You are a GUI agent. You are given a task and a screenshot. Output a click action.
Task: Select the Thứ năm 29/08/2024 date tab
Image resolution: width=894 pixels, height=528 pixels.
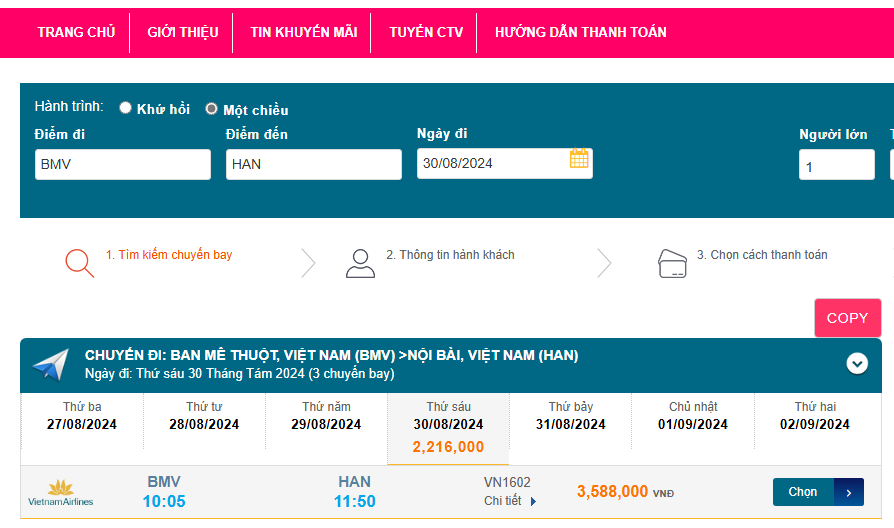click(326, 416)
